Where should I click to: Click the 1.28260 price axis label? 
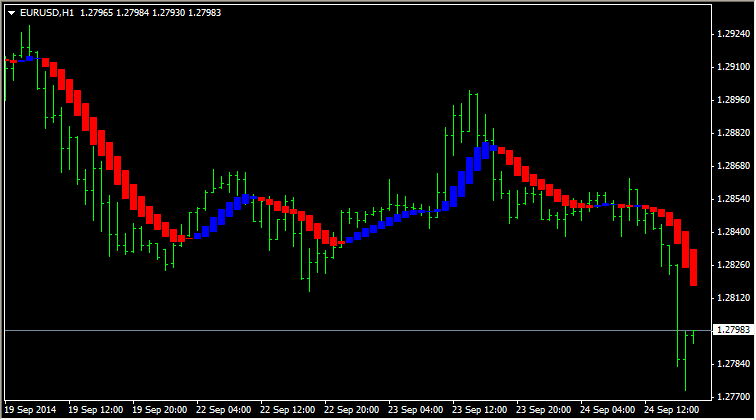click(733, 265)
